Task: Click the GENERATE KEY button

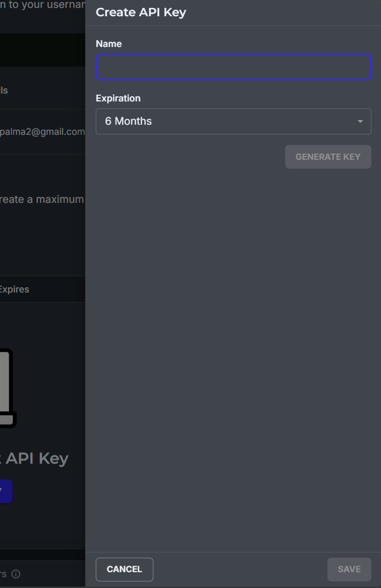Action: tap(328, 157)
